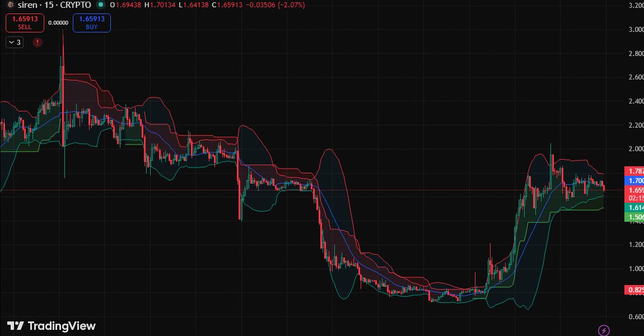Click the TradingView logo link

pos(52,326)
